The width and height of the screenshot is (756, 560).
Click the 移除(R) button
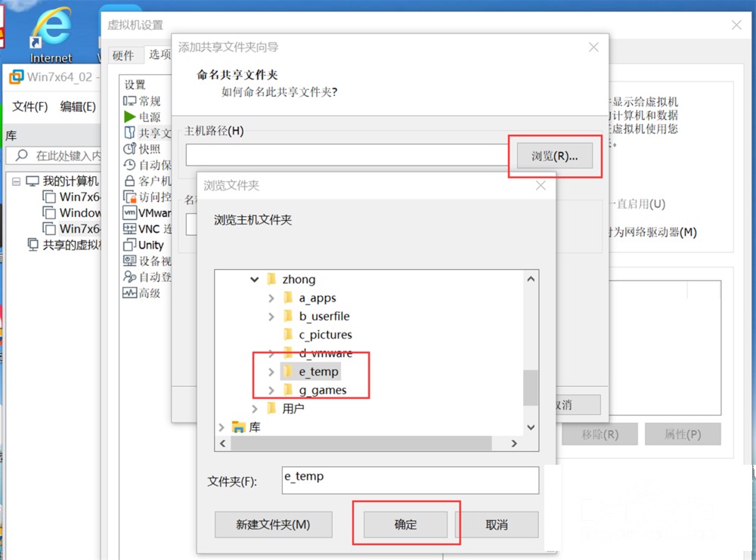click(x=600, y=435)
